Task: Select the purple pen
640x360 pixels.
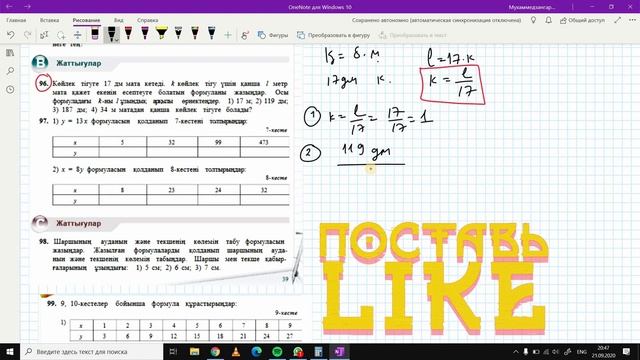Action: [x=145, y=33]
